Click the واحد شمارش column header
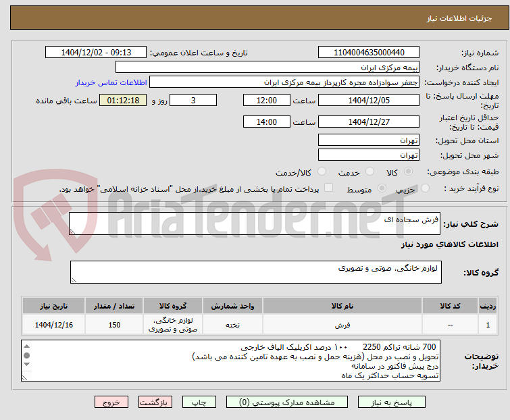Viewport: 510px width, 420px height. click(232, 306)
